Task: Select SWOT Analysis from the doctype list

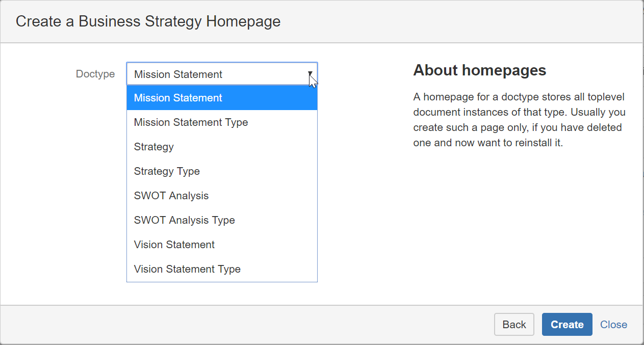Action: 222,196
